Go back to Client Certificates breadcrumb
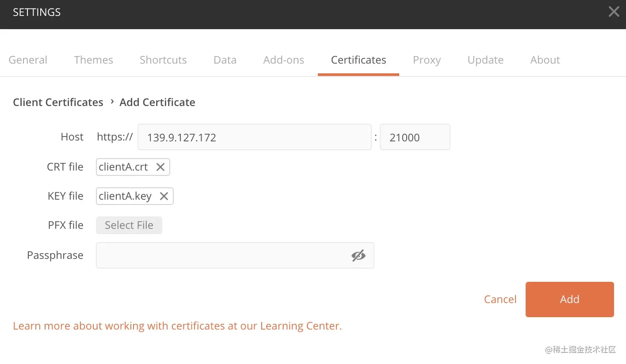Viewport: 626px width, 364px height. pos(58,102)
